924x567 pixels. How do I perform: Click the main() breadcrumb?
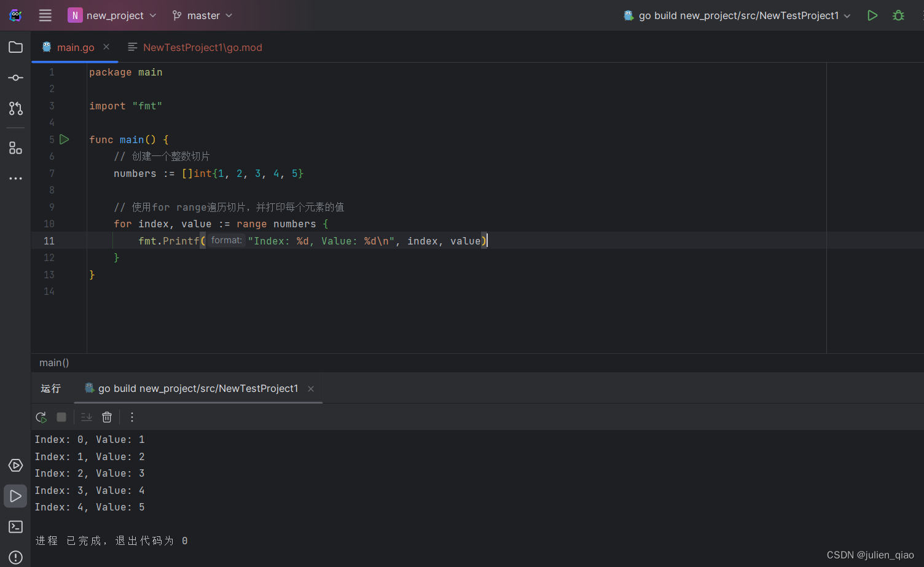pos(54,362)
